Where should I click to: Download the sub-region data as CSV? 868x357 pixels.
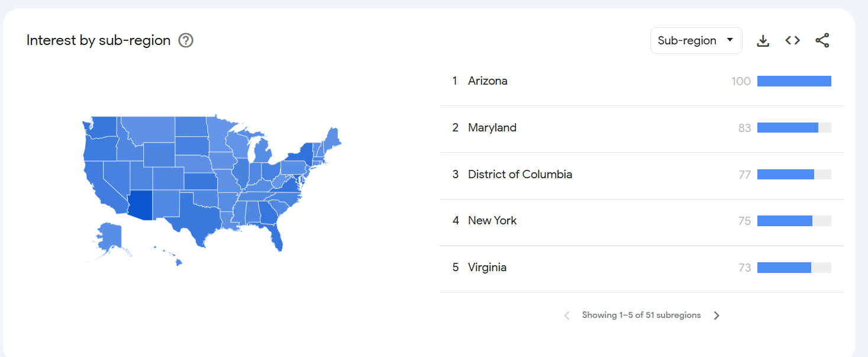tap(763, 40)
